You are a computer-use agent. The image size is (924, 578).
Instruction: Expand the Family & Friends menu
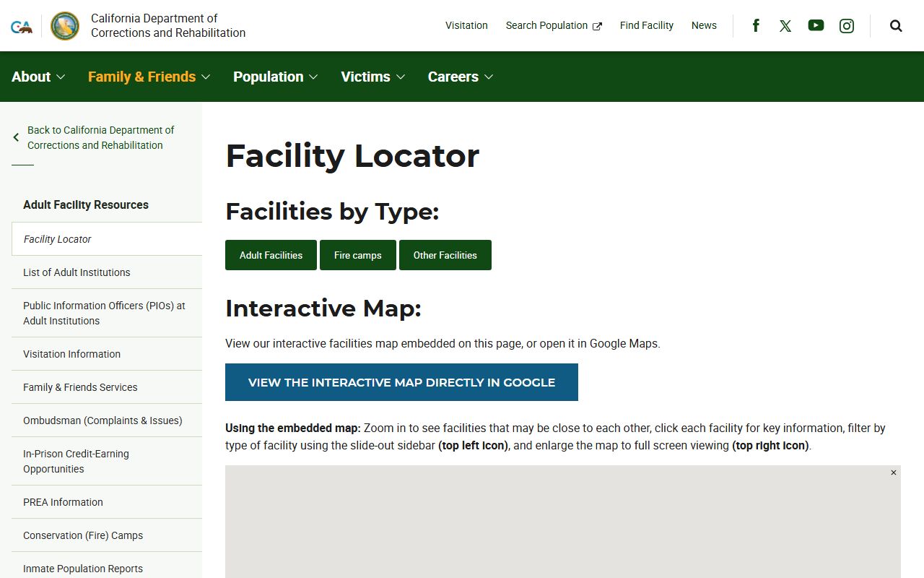149,77
